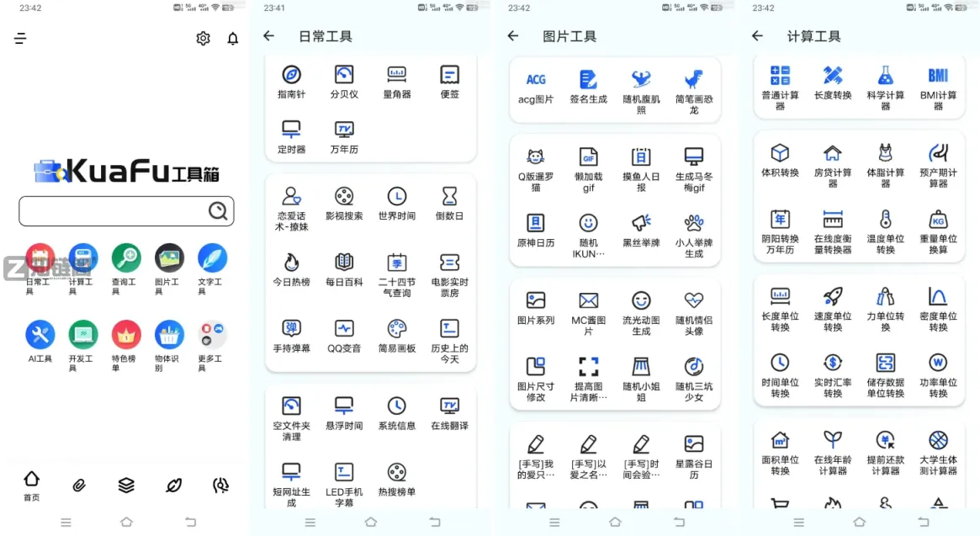Open the 倒数日 countdown tool
The image size is (980, 536).
(x=449, y=204)
